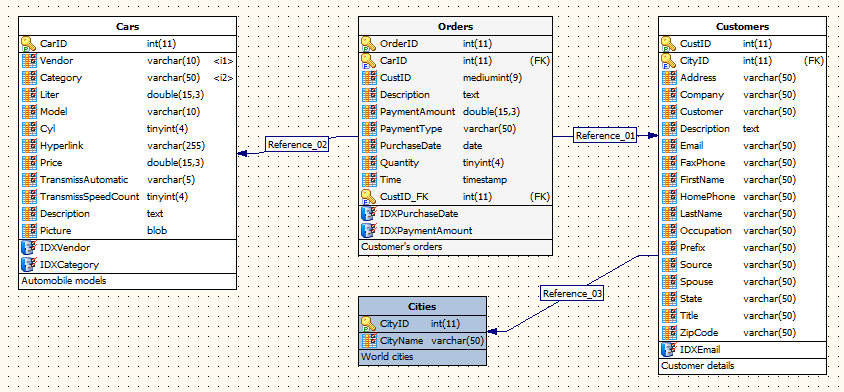Click the timestamp data type in Orders

tap(484, 180)
